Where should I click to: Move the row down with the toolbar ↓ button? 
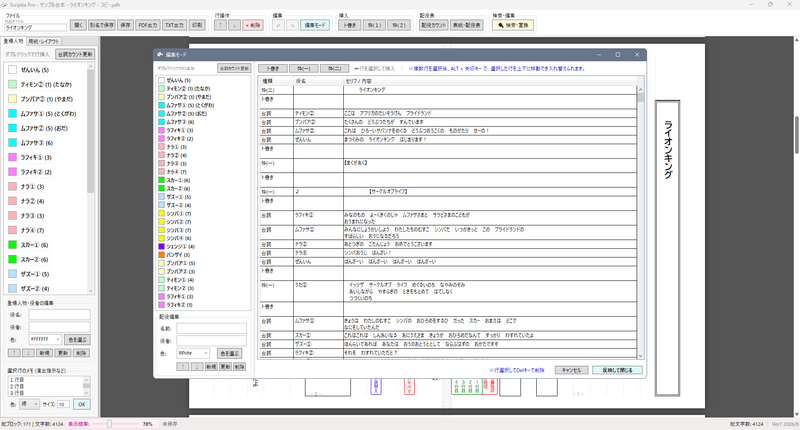(x=235, y=25)
